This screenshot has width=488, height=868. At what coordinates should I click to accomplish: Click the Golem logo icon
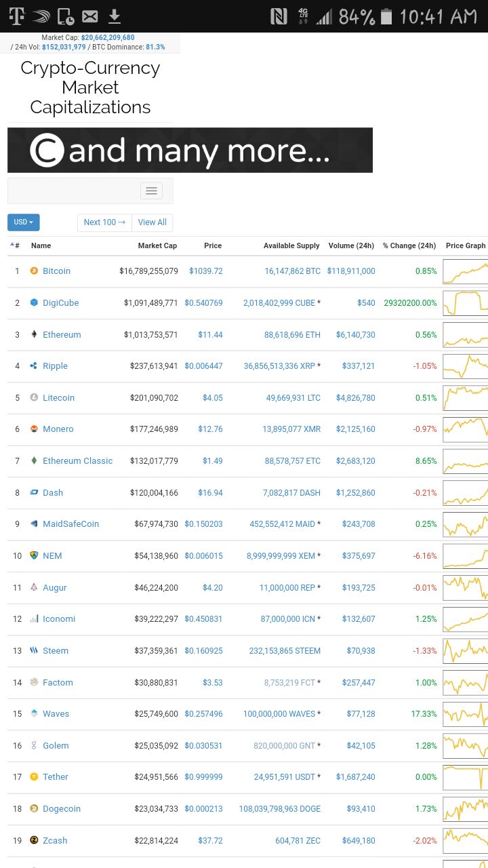(x=34, y=745)
